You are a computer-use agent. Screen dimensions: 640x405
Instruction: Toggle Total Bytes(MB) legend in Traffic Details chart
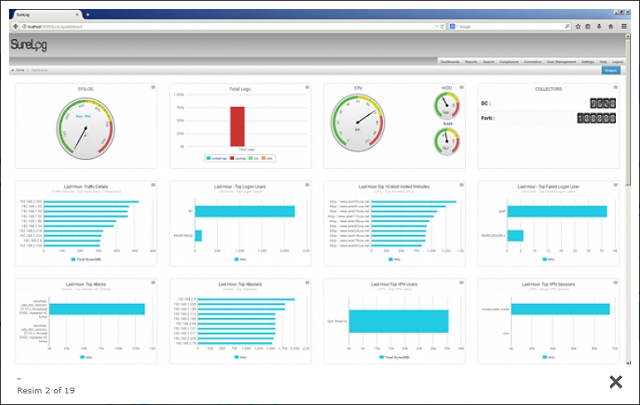86,259
